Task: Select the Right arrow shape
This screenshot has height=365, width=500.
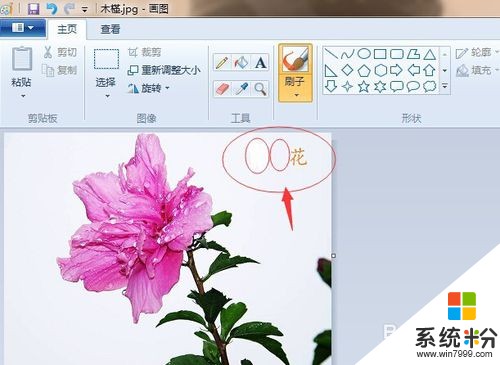Action: click(x=396, y=70)
